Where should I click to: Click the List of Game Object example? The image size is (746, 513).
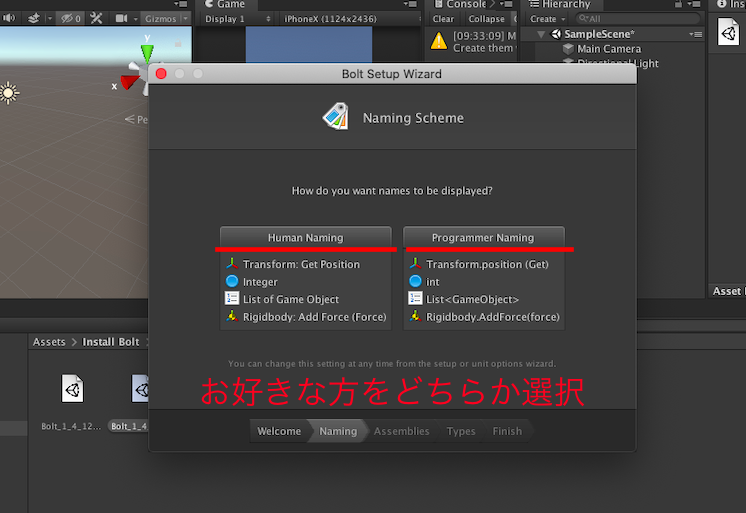point(282,299)
